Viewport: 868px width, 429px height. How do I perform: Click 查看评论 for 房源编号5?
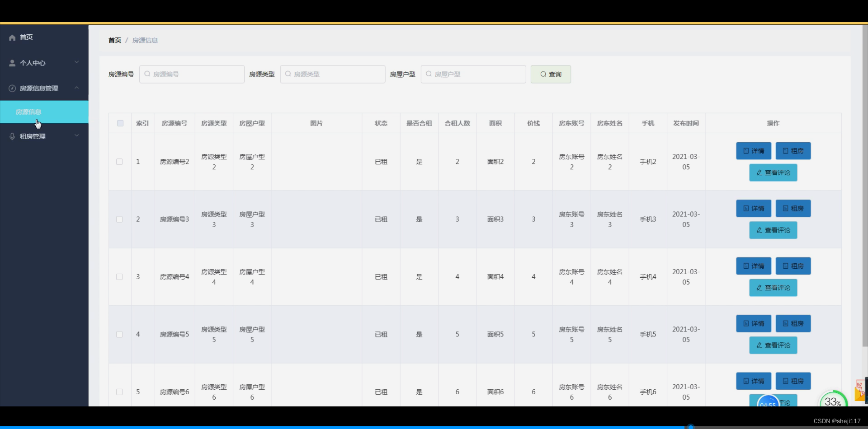773,345
